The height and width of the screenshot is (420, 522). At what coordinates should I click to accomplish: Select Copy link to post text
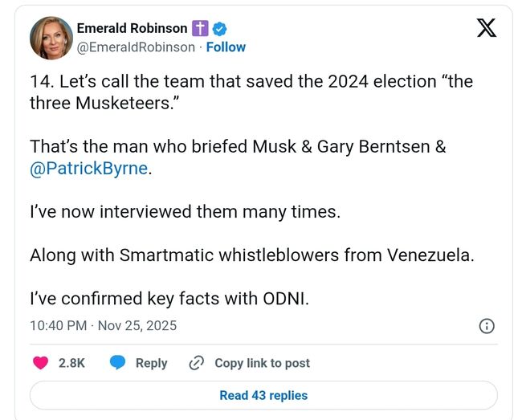(x=262, y=363)
